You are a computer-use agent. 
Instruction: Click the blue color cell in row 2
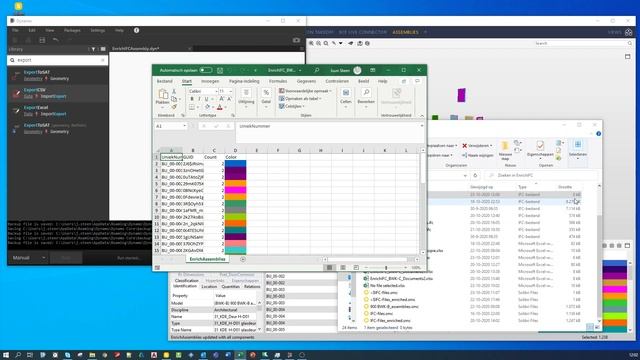click(x=236, y=164)
